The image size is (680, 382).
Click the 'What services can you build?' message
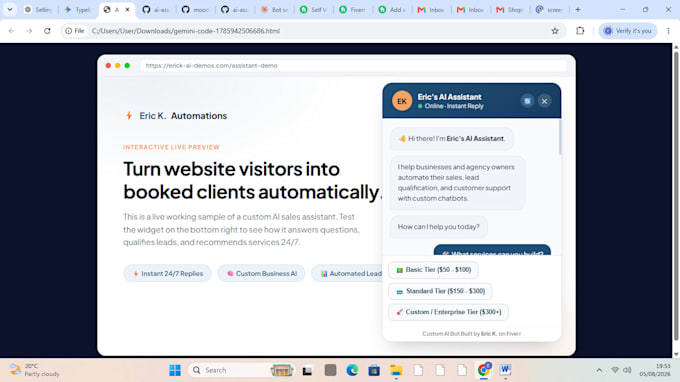tap(492, 251)
